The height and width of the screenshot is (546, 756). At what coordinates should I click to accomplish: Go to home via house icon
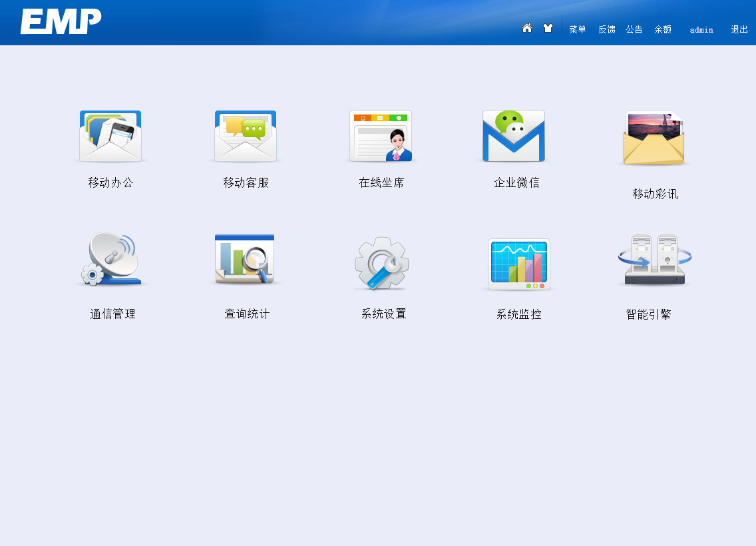(527, 28)
